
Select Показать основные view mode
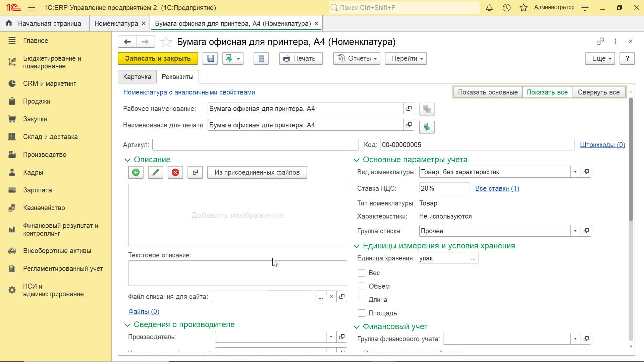click(488, 92)
